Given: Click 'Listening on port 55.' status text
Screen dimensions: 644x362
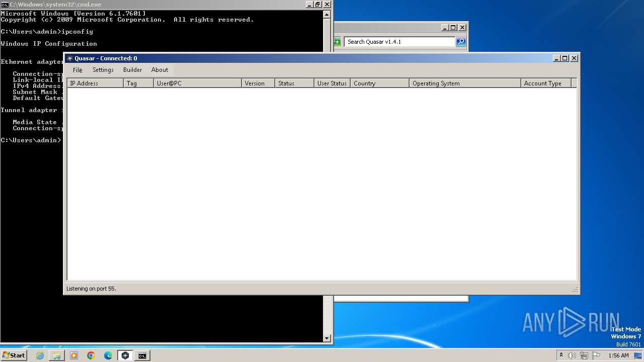Looking at the screenshot, I should point(91,289).
